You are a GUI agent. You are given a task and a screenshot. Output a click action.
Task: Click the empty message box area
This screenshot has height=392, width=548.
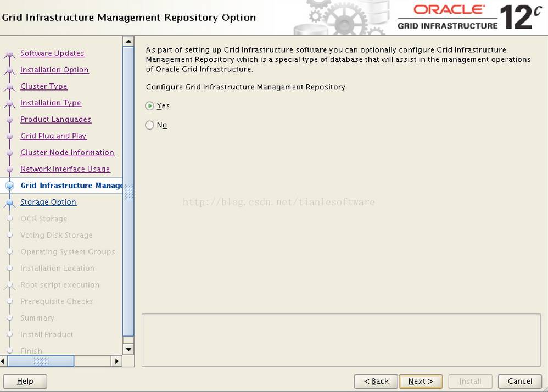(x=341, y=340)
